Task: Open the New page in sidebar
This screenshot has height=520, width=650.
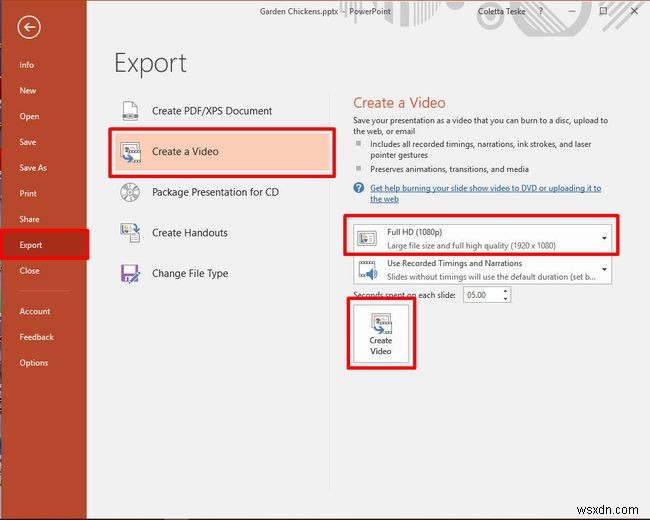Action: pos(28,90)
